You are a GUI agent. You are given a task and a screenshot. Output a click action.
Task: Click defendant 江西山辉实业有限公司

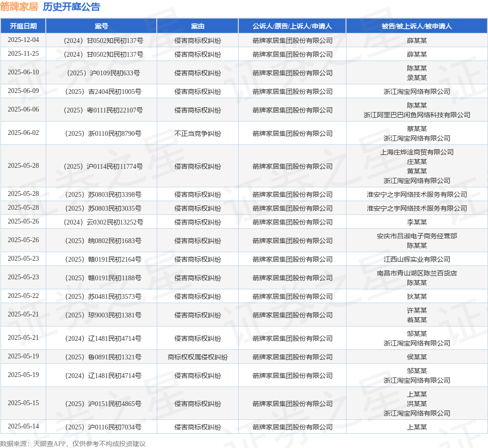point(417,259)
